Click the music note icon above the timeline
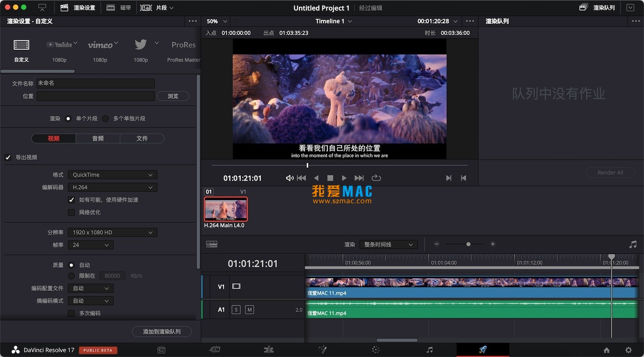 tap(632, 244)
